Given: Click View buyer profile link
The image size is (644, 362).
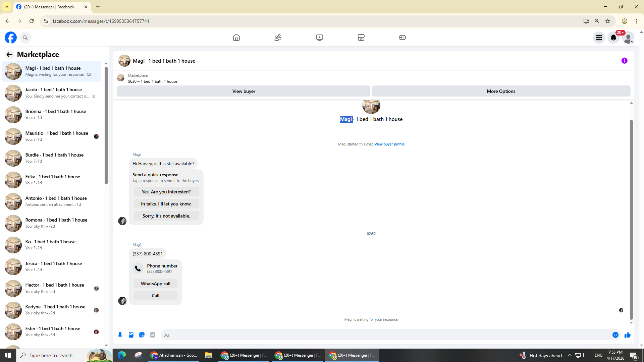Looking at the screenshot, I should click(389, 144).
